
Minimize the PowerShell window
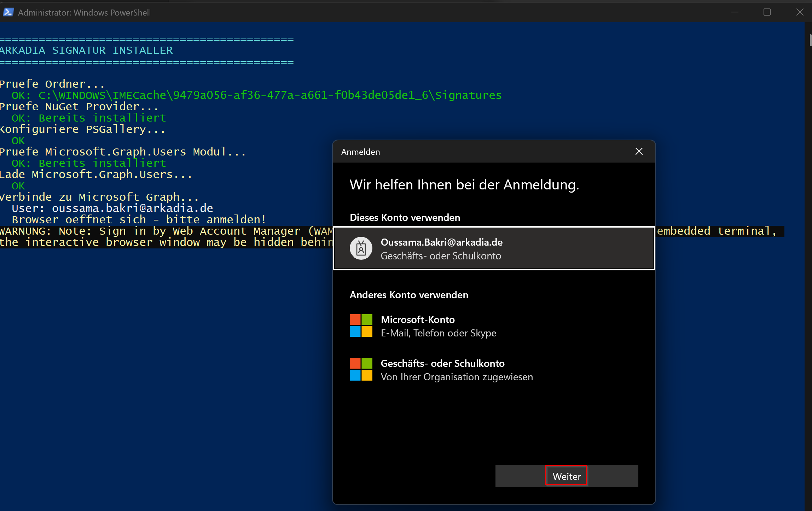point(735,12)
